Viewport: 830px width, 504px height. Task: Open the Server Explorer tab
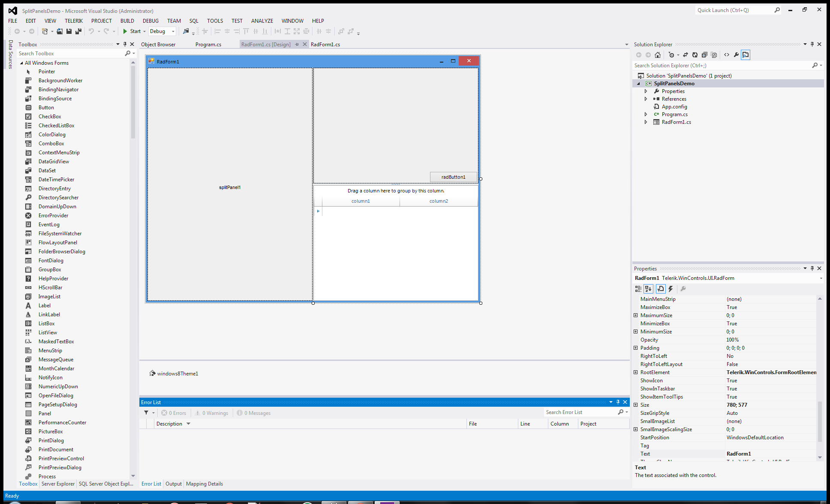(58, 484)
